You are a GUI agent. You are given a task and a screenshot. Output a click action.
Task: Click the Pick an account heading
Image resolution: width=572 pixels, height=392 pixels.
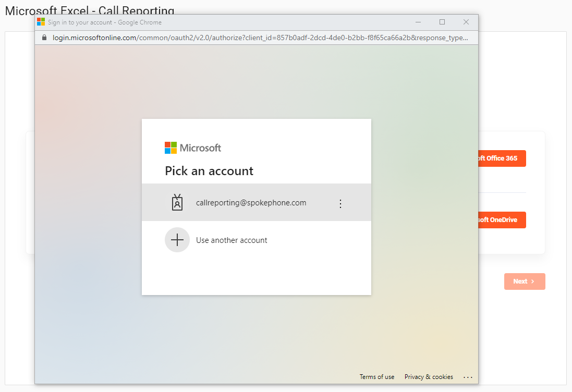coord(209,171)
